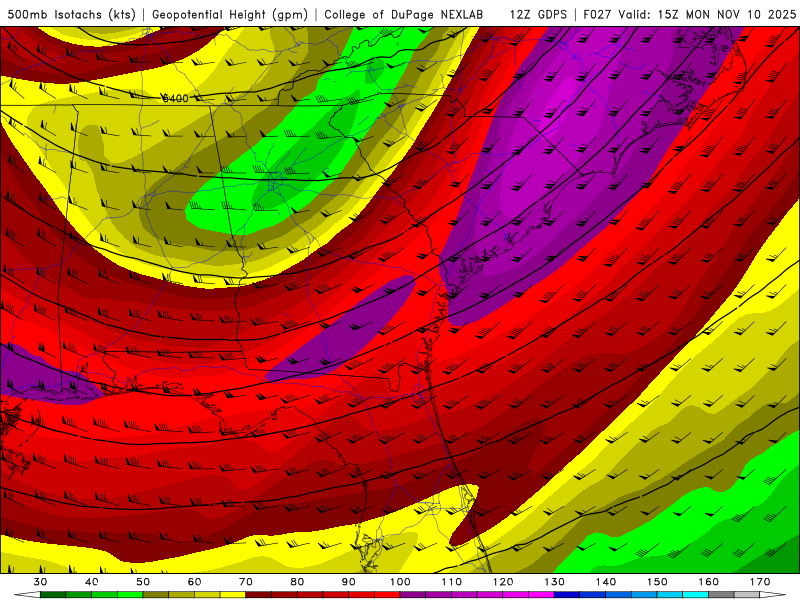Click the legend value 100

point(401,582)
